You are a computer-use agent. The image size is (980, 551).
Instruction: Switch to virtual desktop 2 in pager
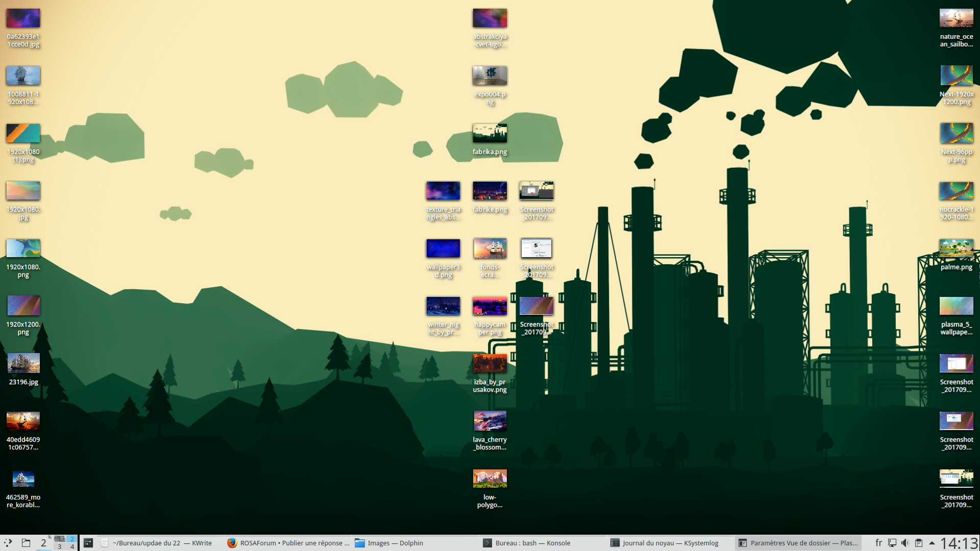pyautogui.click(x=72, y=539)
